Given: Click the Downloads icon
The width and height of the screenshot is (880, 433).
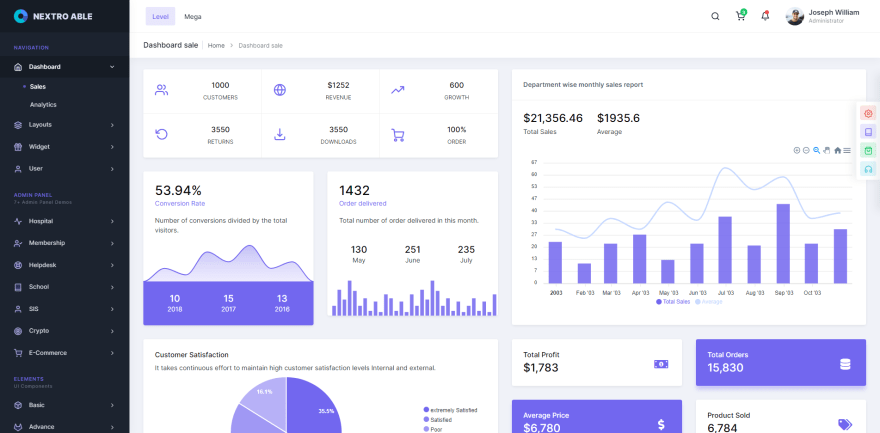Looking at the screenshot, I should [279, 134].
